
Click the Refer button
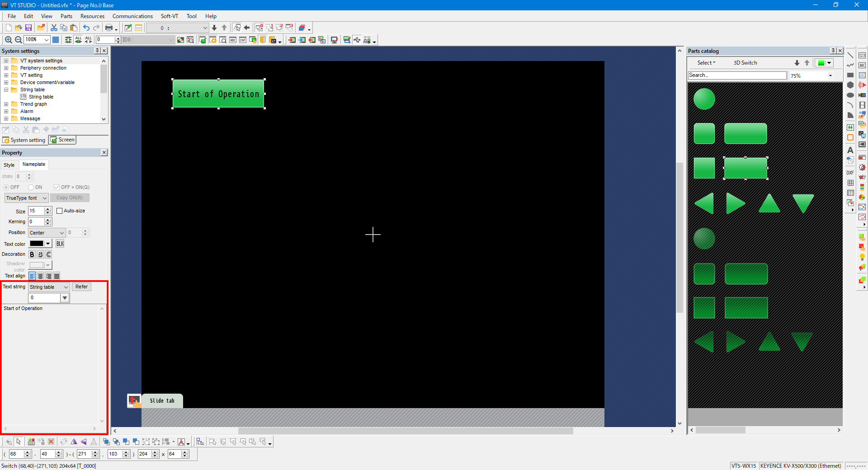81,287
